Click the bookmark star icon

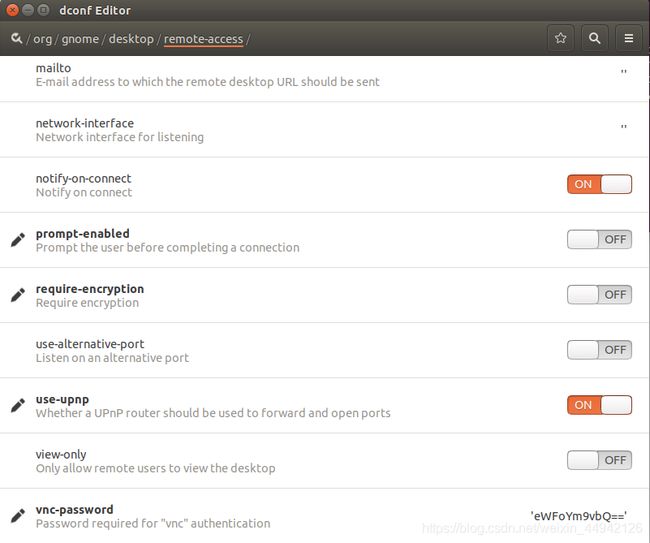point(560,38)
